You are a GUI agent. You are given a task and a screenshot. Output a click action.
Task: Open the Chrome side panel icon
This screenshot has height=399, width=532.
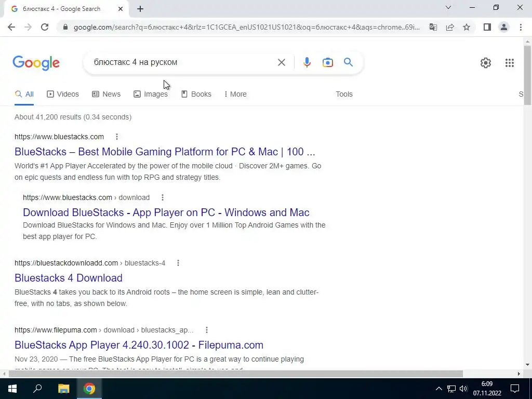[487, 27]
